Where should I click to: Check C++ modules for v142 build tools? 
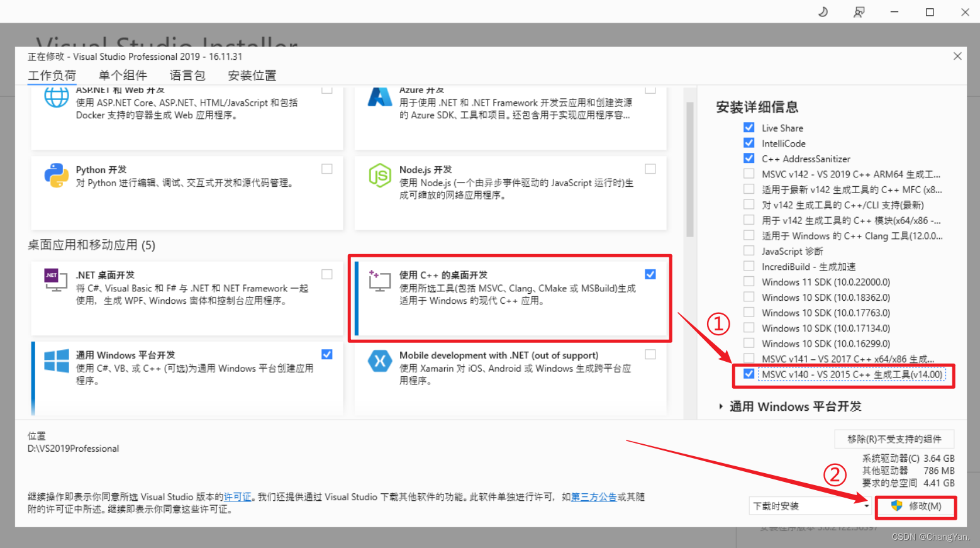749,220
